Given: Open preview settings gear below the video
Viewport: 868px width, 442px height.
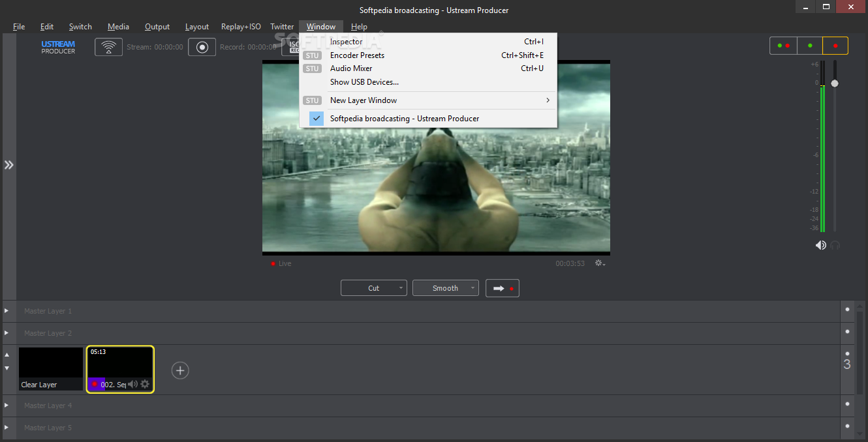Looking at the screenshot, I should coord(600,263).
